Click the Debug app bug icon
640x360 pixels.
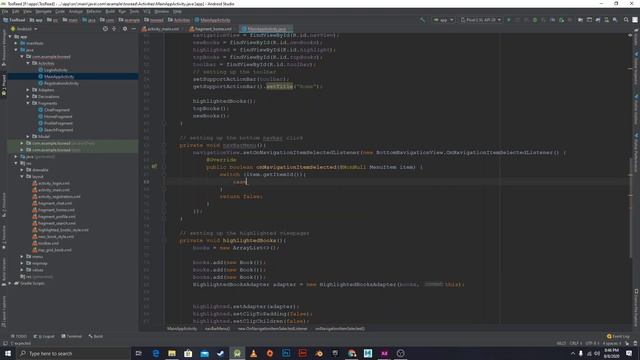(535, 20)
